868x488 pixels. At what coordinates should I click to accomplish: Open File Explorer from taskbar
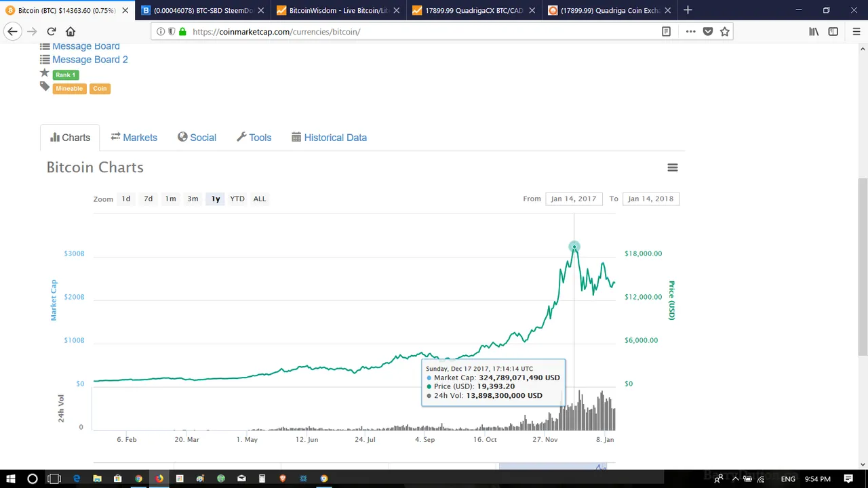tap(97, 479)
